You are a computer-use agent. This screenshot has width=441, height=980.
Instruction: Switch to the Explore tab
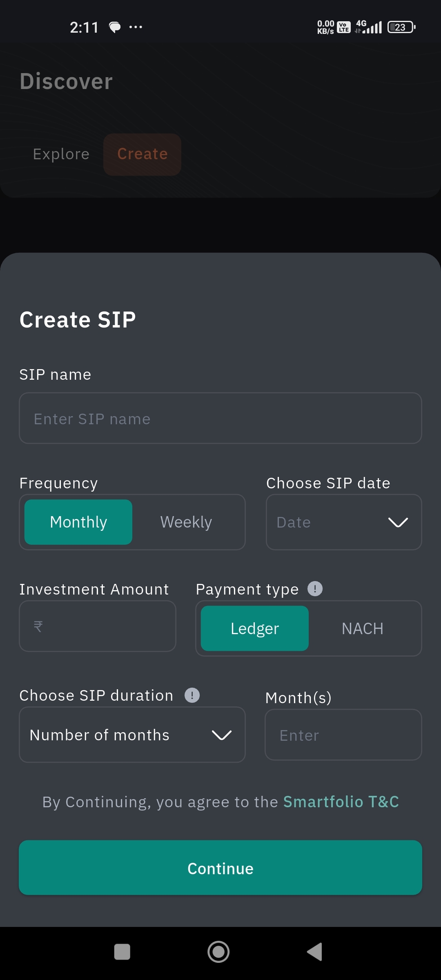[61, 154]
